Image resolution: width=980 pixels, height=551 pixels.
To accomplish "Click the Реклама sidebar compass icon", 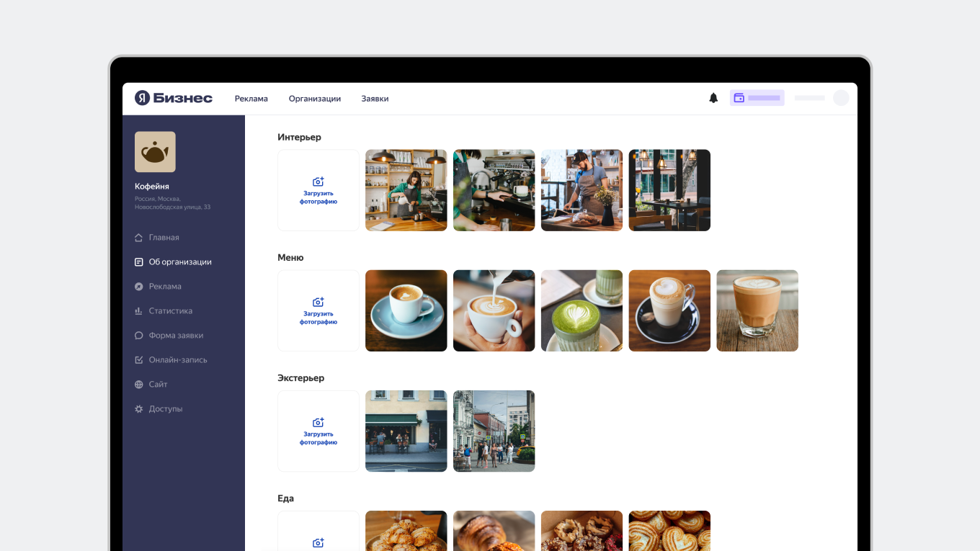I will [139, 287].
